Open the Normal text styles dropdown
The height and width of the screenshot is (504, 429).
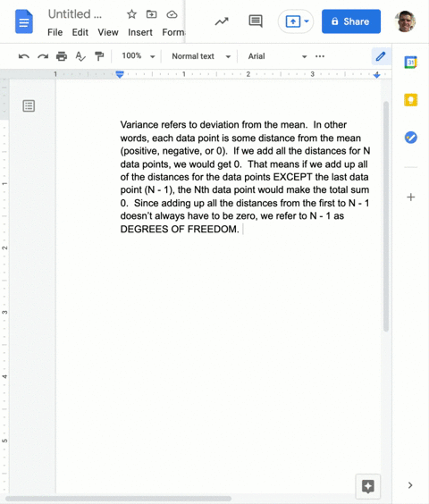tap(201, 56)
